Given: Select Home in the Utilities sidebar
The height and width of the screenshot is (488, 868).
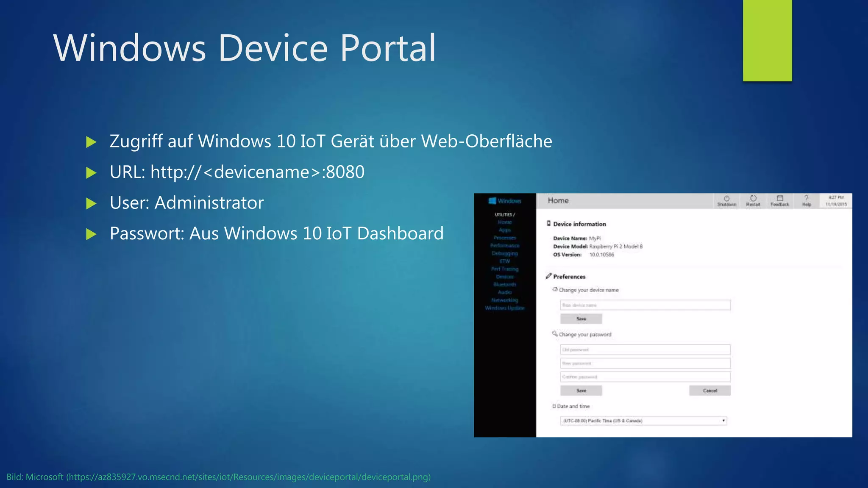Looking at the screenshot, I should tap(505, 222).
